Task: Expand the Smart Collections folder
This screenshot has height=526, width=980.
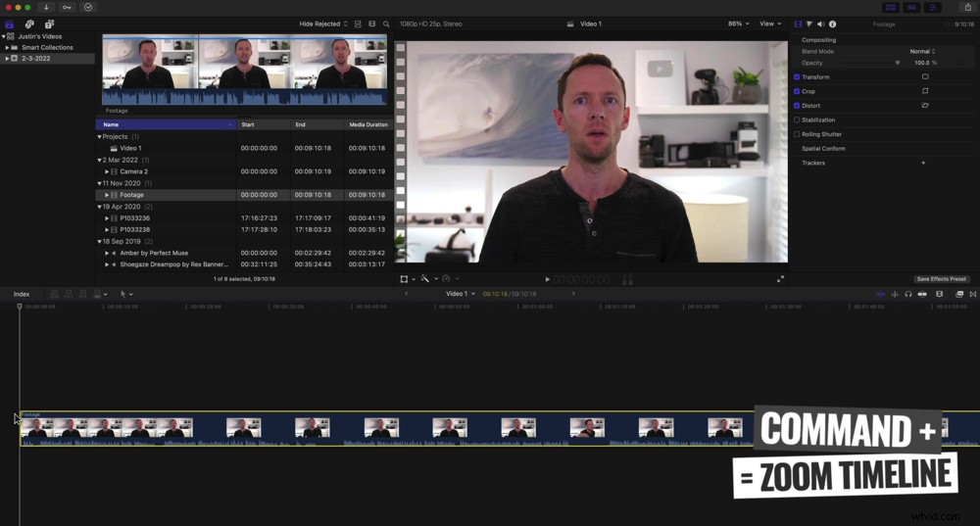Action: (7, 47)
